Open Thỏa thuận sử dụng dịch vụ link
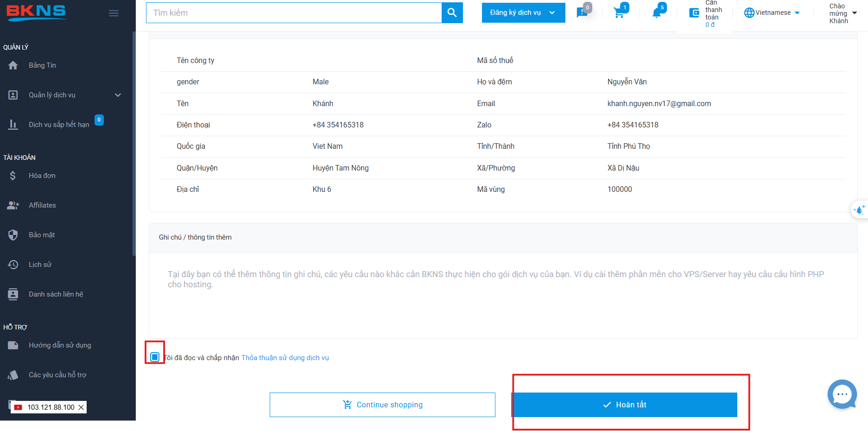 point(285,358)
